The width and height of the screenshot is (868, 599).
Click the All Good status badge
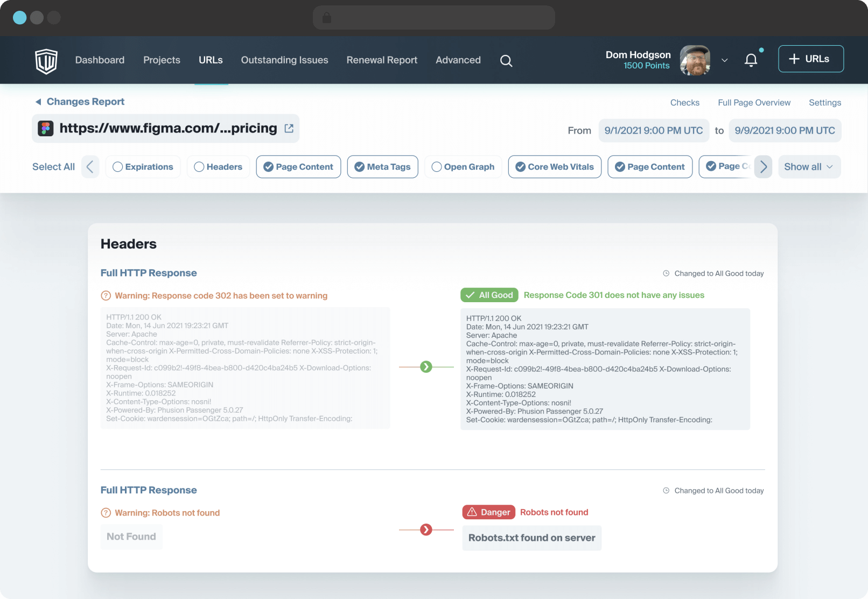pyautogui.click(x=489, y=295)
